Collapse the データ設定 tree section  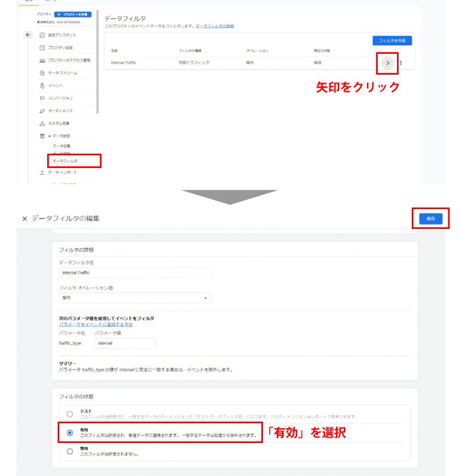tap(50, 136)
